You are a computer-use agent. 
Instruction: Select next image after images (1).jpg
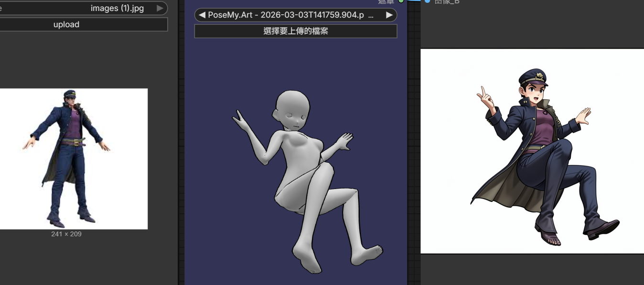(160, 8)
